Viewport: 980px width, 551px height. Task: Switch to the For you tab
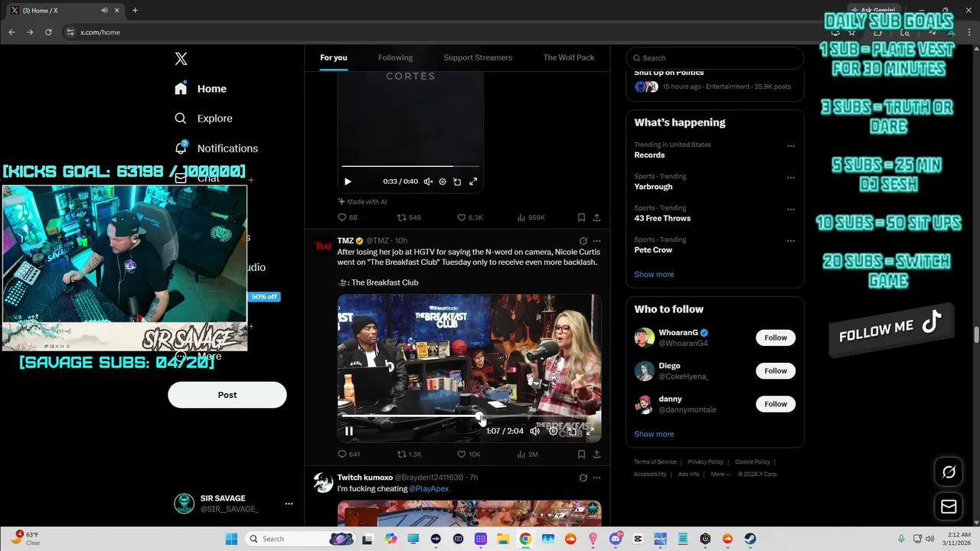(x=334, y=57)
